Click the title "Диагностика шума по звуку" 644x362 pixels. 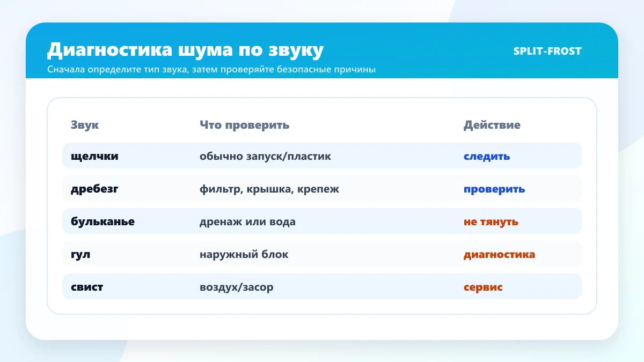(185, 50)
